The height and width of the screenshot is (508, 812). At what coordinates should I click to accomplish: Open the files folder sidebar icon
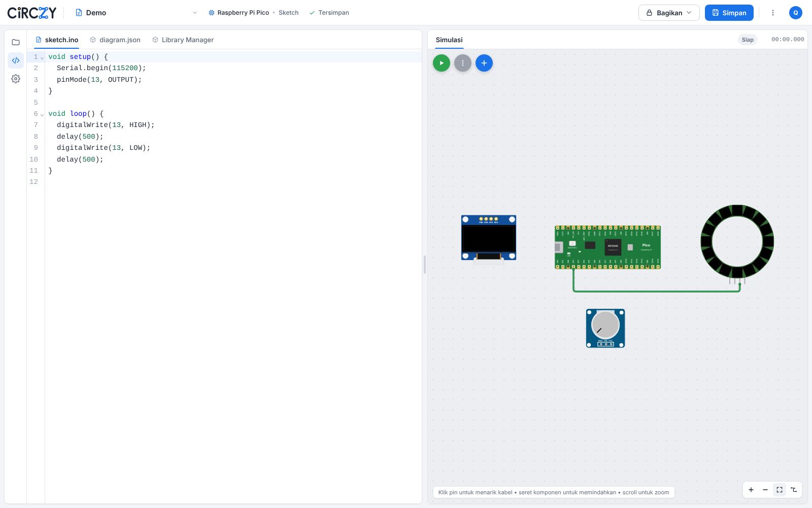pyautogui.click(x=16, y=42)
